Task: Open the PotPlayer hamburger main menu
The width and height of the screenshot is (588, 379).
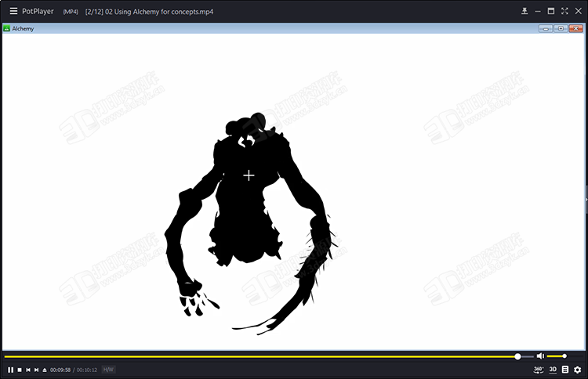Action: (13, 11)
